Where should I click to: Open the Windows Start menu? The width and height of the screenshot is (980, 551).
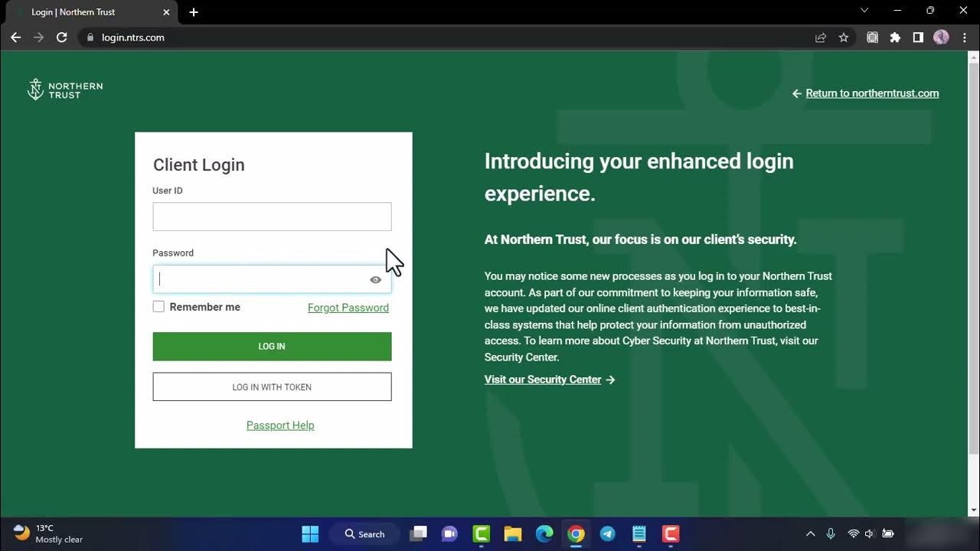(x=310, y=534)
